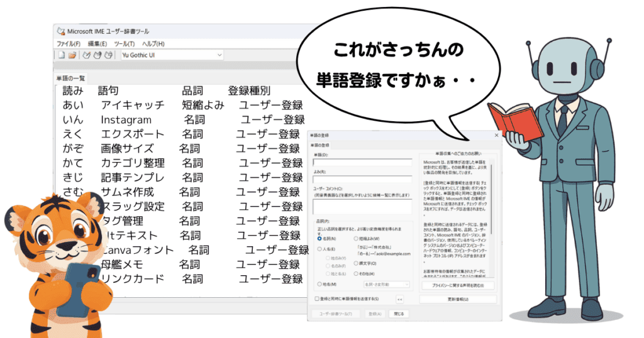Select the 顔文字(O) radio button
This screenshot has width=644, height=338.
click(x=356, y=263)
